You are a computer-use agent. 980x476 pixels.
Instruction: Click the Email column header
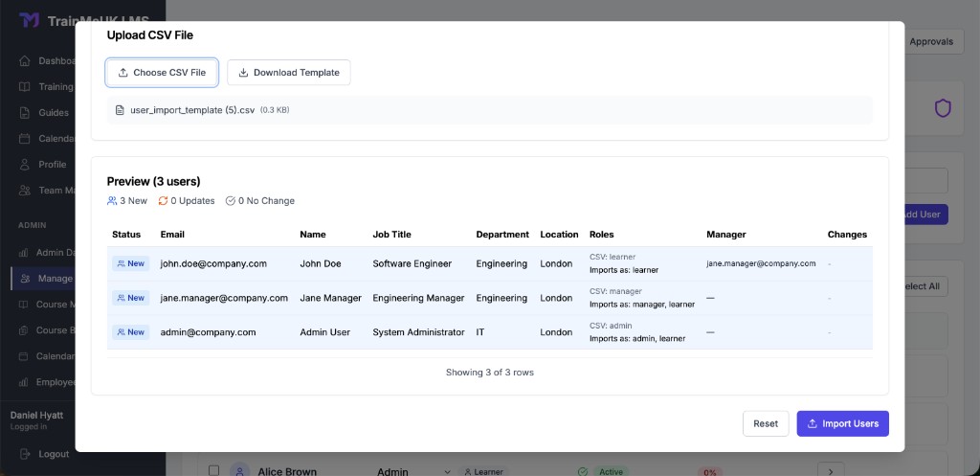click(172, 235)
